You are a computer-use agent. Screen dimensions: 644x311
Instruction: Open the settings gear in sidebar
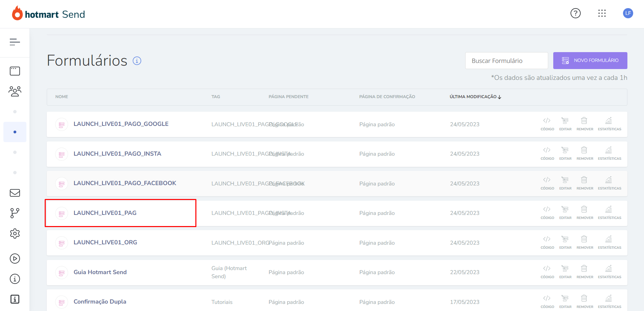tap(15, 234)
